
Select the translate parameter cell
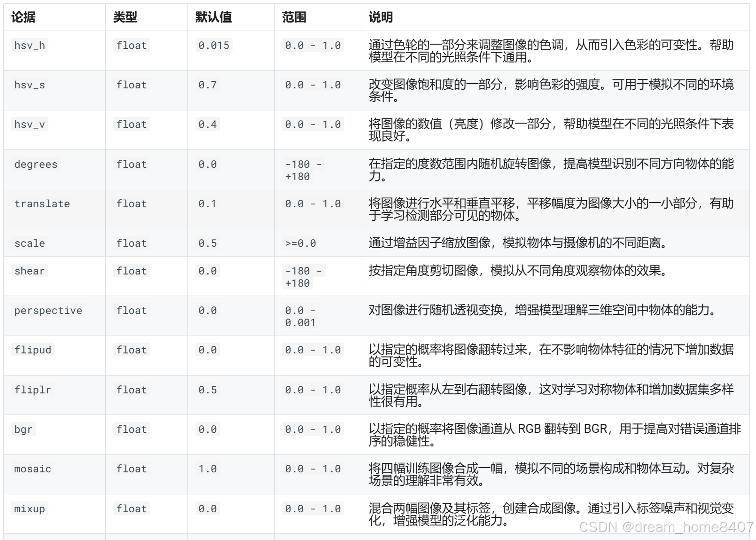(55, 209)
